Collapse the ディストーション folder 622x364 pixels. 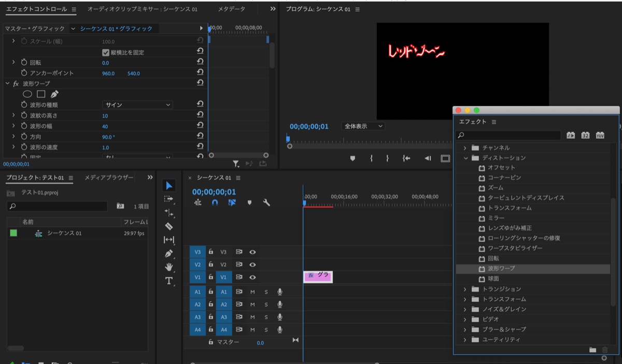(x=465, y=158)
